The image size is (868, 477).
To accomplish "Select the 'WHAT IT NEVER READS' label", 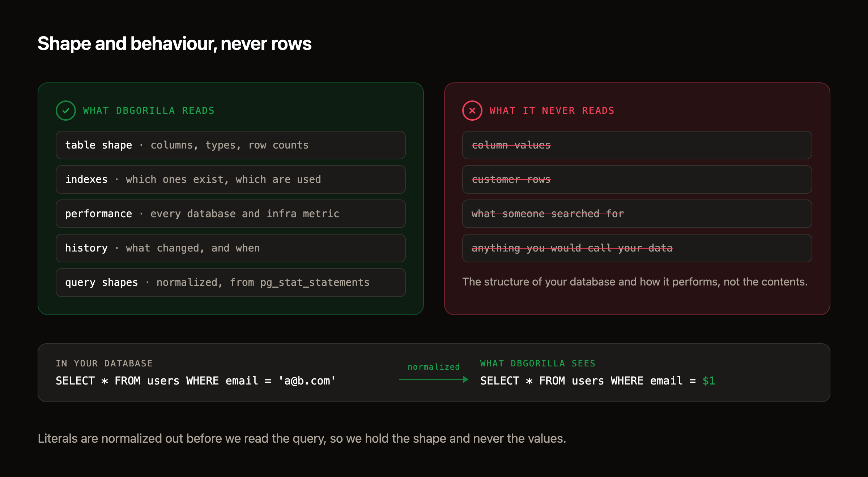I will (552, 111).
